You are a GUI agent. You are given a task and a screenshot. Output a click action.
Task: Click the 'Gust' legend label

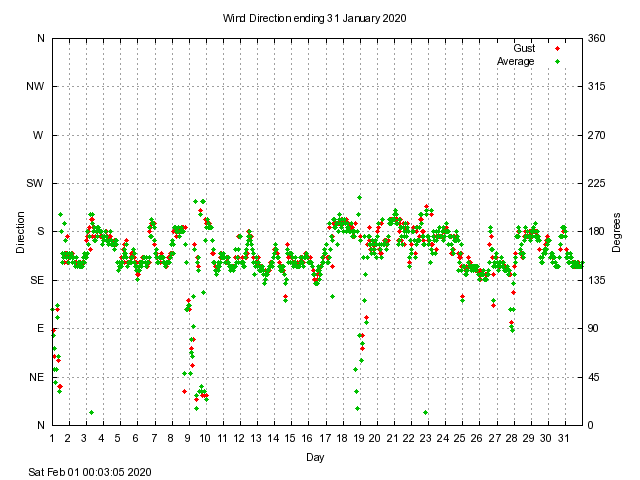coord(524,49)
